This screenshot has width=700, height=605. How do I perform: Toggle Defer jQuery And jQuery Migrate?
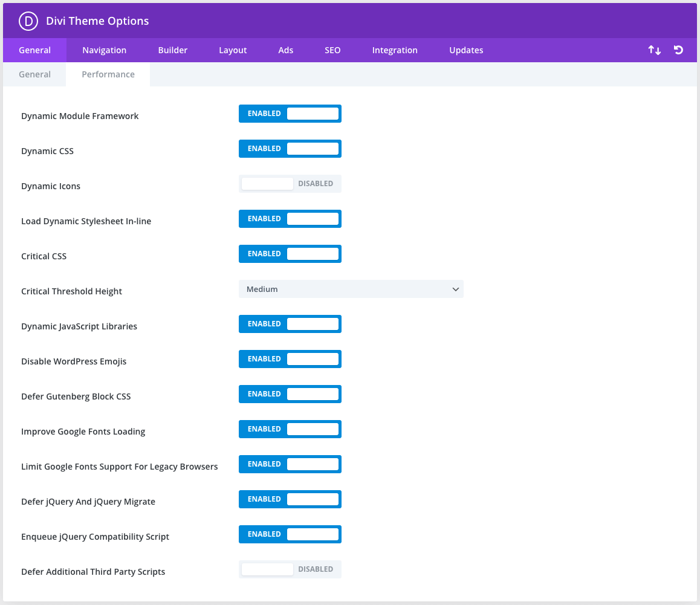(290, 499)
